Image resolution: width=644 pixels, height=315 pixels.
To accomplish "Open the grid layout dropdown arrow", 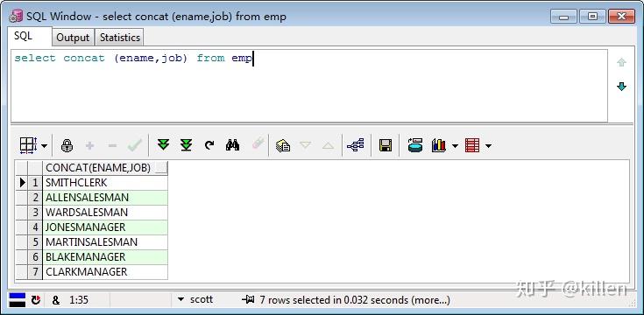I will point(44,145).
